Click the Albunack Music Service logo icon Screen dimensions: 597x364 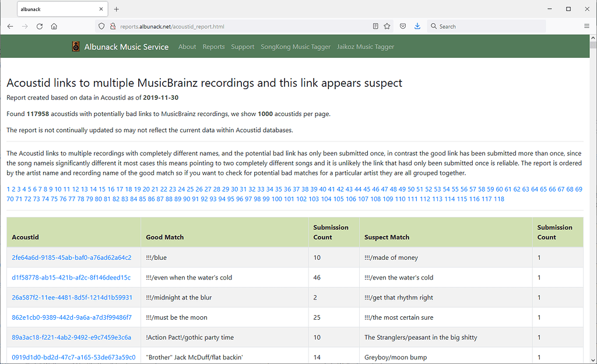[x=76, y=47]
